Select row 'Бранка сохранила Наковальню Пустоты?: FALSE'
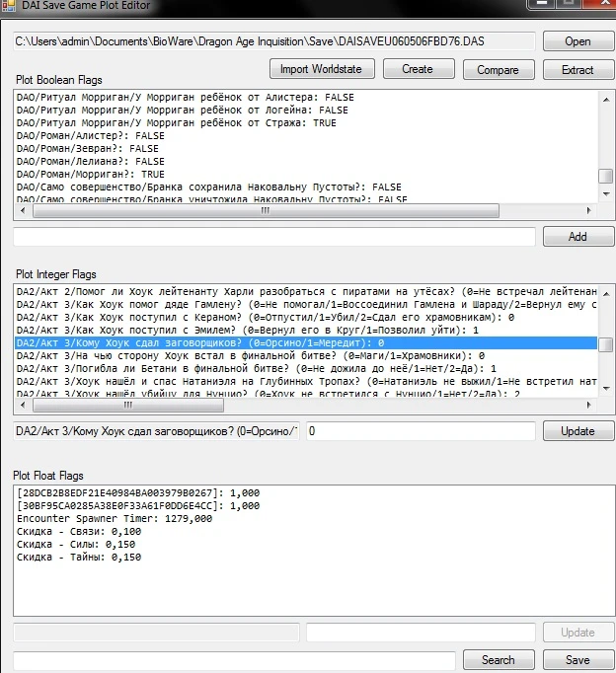 [x=307, y=187]
